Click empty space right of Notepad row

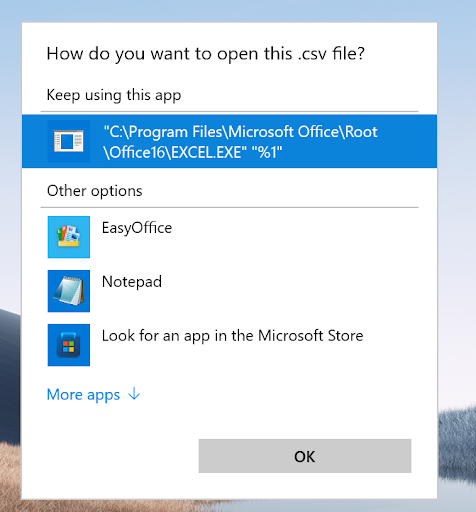pos(300,291)
